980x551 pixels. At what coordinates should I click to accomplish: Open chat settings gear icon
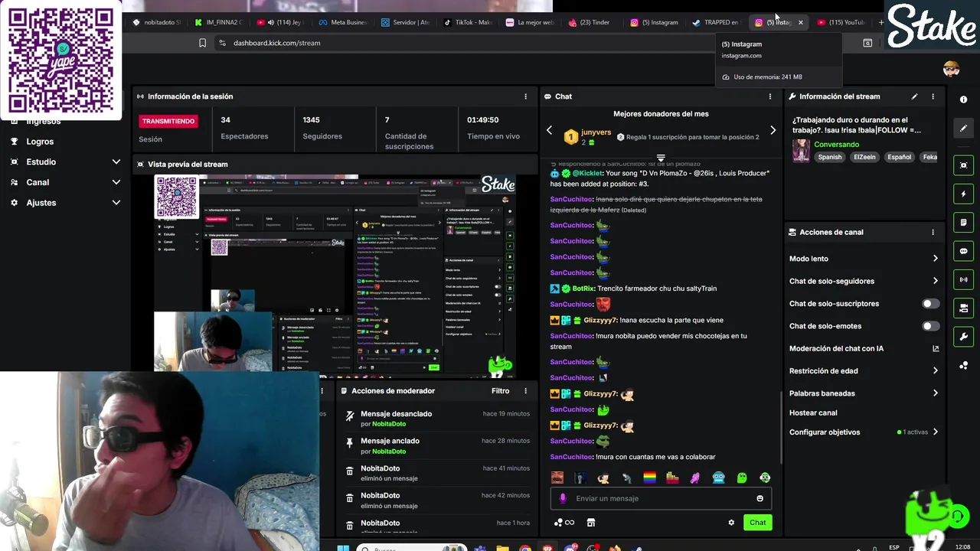(x=731, y=523)
